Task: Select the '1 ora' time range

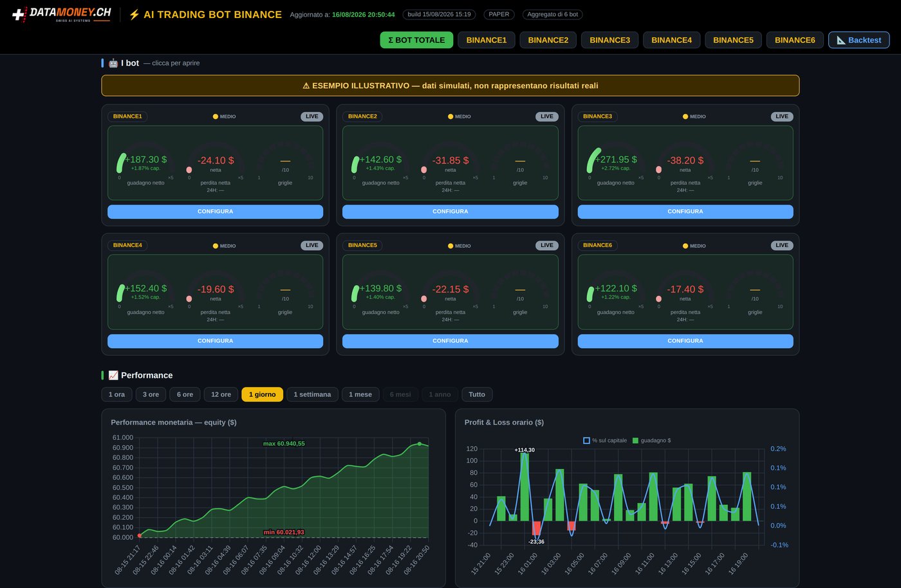Action: pyautogui.click(x=116, y=394)
